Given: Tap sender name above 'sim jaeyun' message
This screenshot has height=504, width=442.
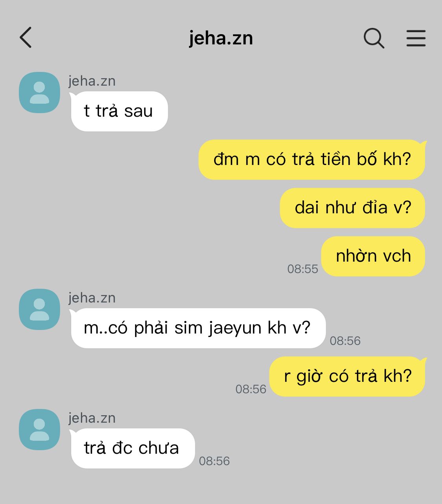Looking at the screenshot, I should [92, 298].
